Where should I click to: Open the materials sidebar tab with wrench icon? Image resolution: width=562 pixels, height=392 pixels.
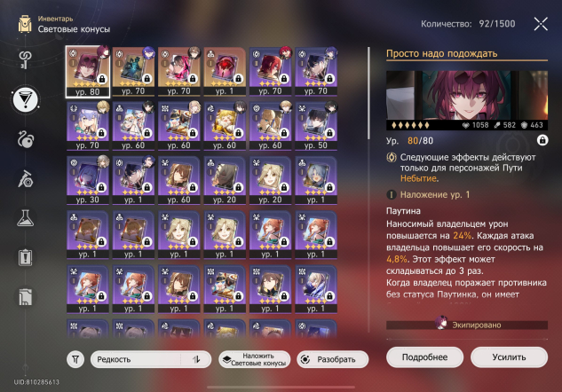pyautogui.click(x=26, y=178)
